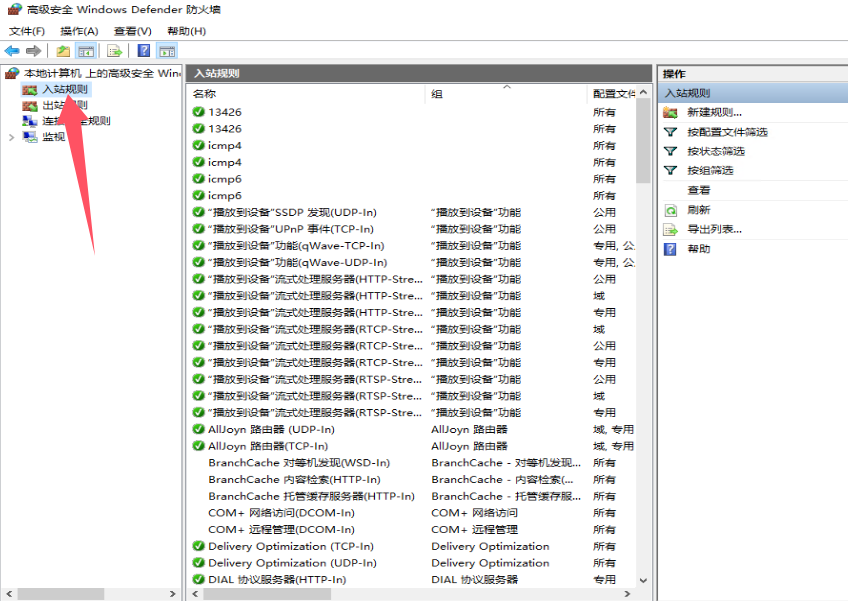Click the 新建规则 firewall icon in Actions
This screenshot has height=601, width=848.
(x=670, y=113)
